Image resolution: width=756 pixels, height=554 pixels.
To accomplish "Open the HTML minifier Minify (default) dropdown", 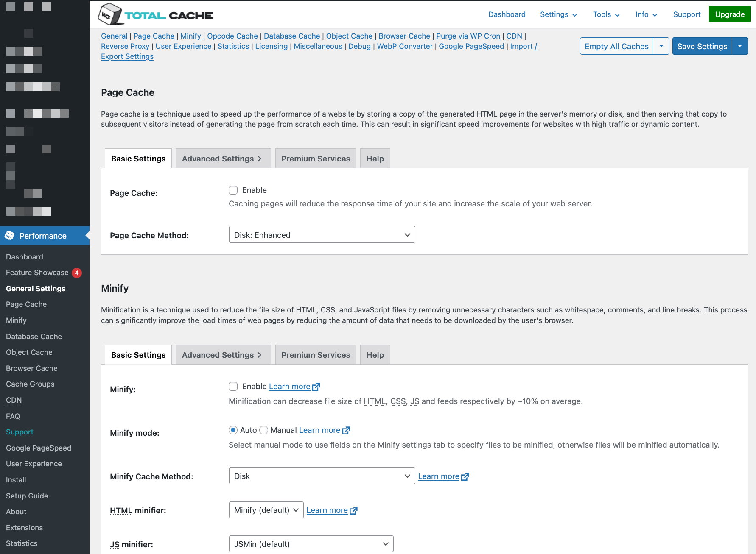I will [266, 510].
